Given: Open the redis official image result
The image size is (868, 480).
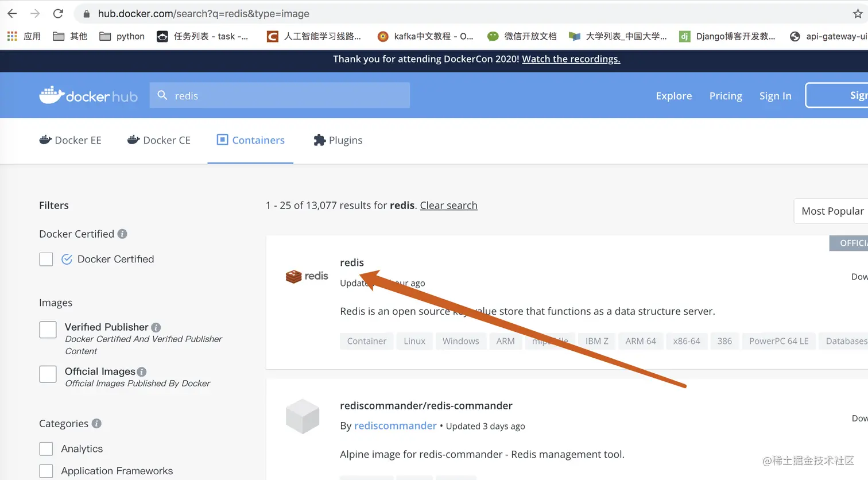Looking at the screenshot, I should (352, 262).
